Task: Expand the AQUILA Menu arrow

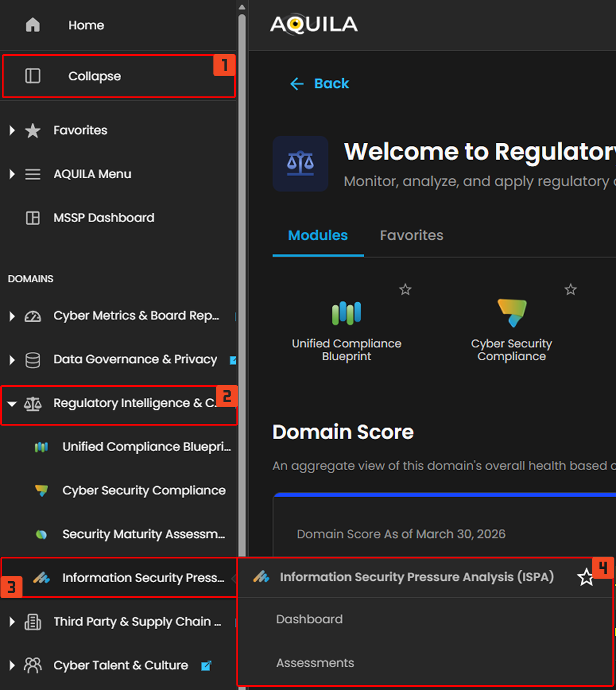Action: [12, 174]
